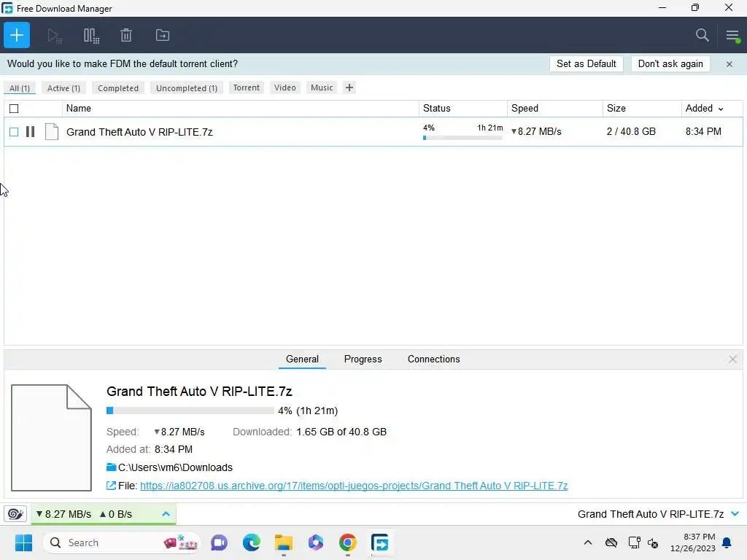747x560 pixels.
Task: Click 1.65 GB of 40.8 GB downloaded text
Action: [x=341, y=432]
